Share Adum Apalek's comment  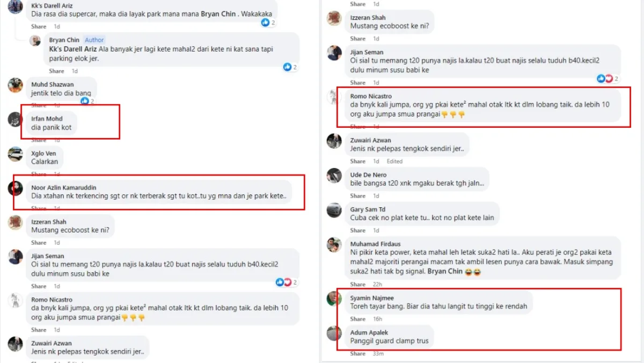click(358, 353)
